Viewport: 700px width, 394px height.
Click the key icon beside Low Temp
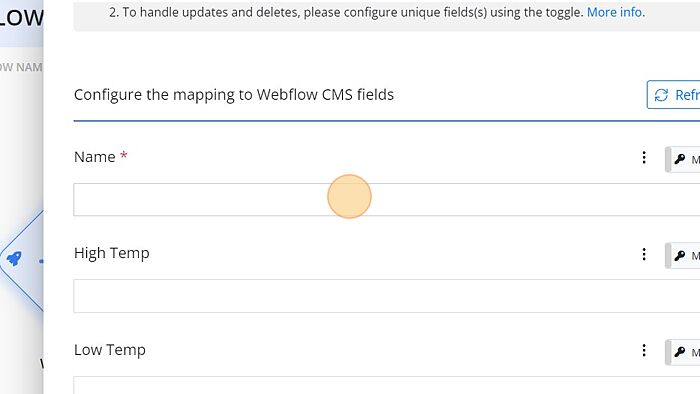(x=679, y=352)
